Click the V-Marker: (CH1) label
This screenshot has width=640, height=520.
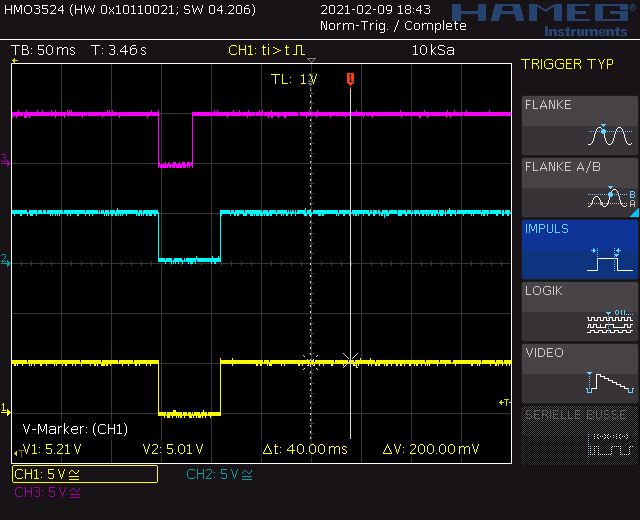click(75, 429)
